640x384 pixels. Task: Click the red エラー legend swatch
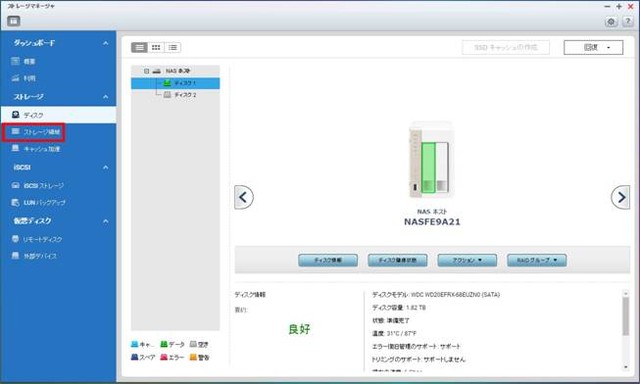164,357
